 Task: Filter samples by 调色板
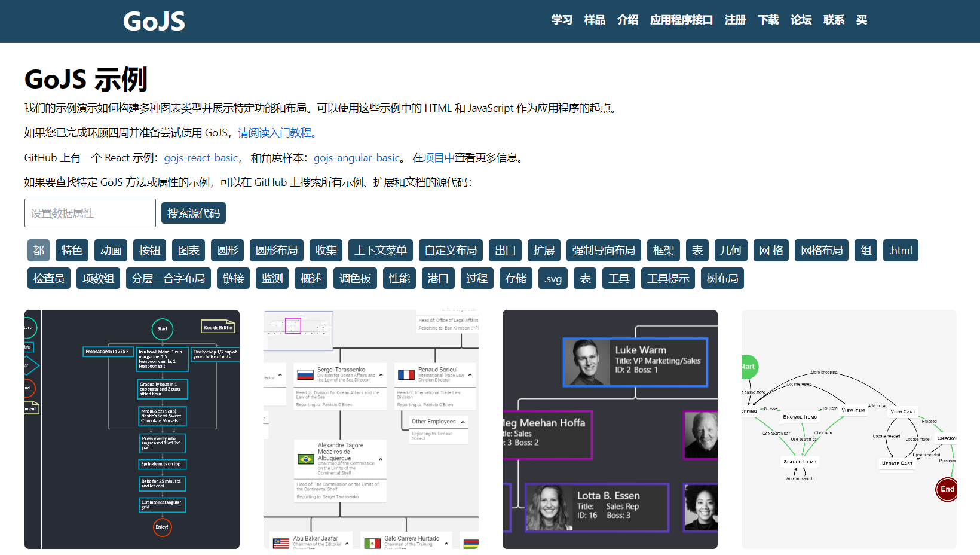coord(355,277)
